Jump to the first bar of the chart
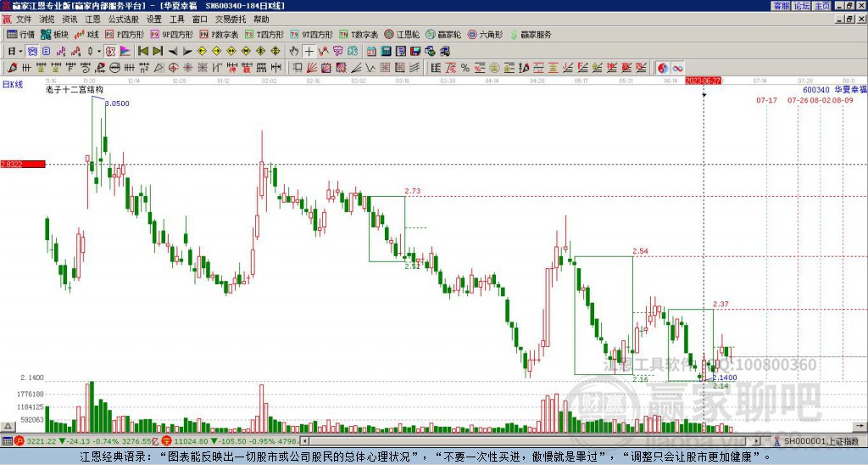The width and height of the screenshot is (868, 465). tap(142, 52)
